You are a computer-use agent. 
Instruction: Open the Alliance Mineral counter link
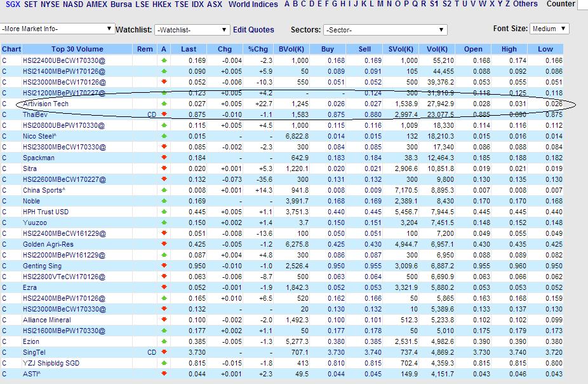(47, 320)
